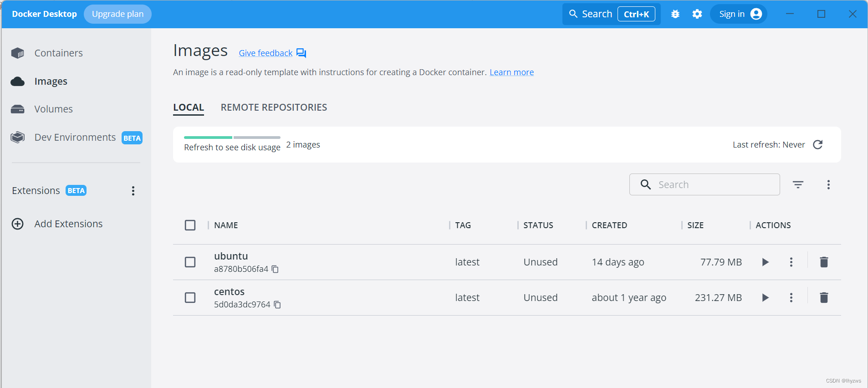Open the top Search Ctrl+K box
The width and height of the screenshot is (868, 388).
tap(611, 14)
